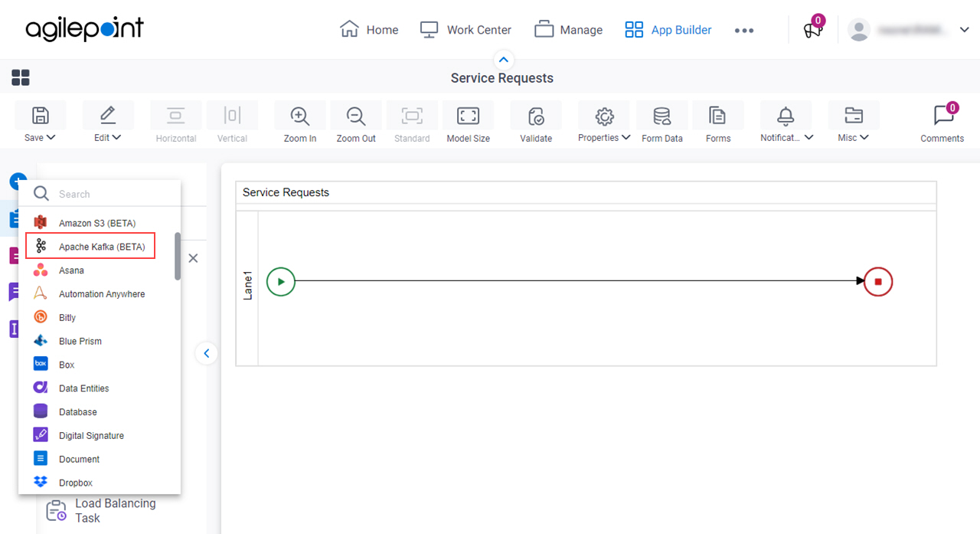This screenshot has width=980, height=534.
Task: Click the announcements megaphone icon
Action: pos(812,31)
